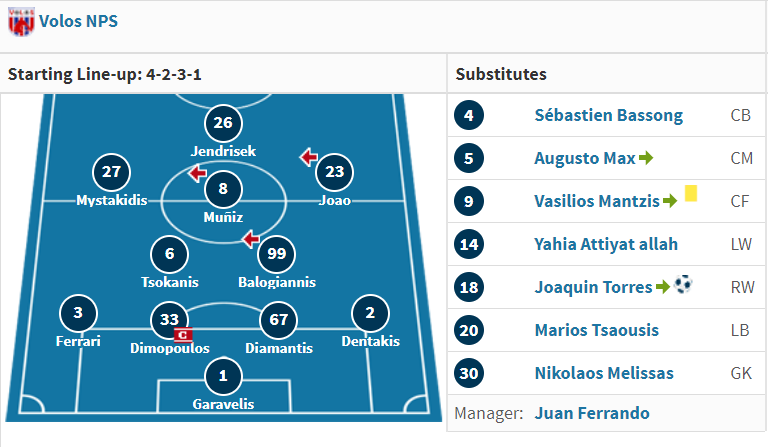Click the red substitution arrow next to Joao
Screen dimensions: 768x447
click(309, 157)
